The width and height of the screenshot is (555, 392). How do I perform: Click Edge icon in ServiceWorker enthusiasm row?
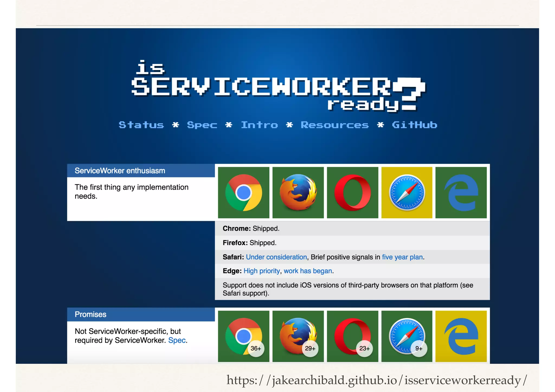tap(461, 193)
